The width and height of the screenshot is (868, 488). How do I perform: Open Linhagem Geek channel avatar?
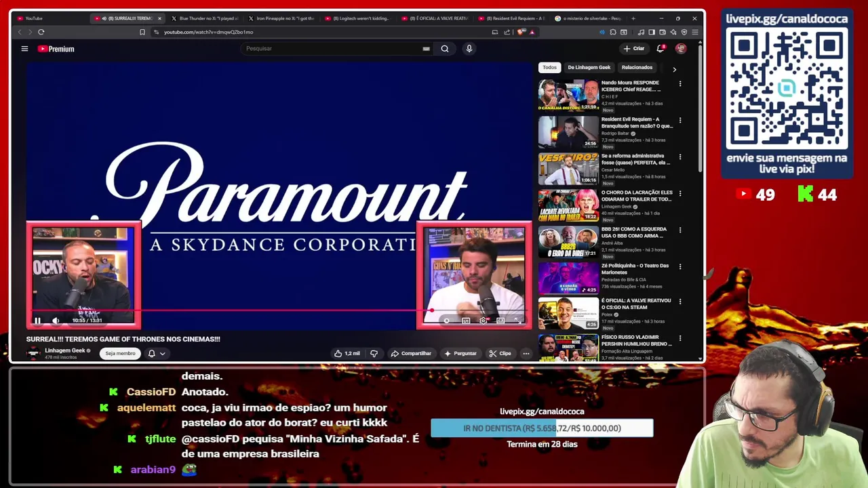[x=33, y=353]
